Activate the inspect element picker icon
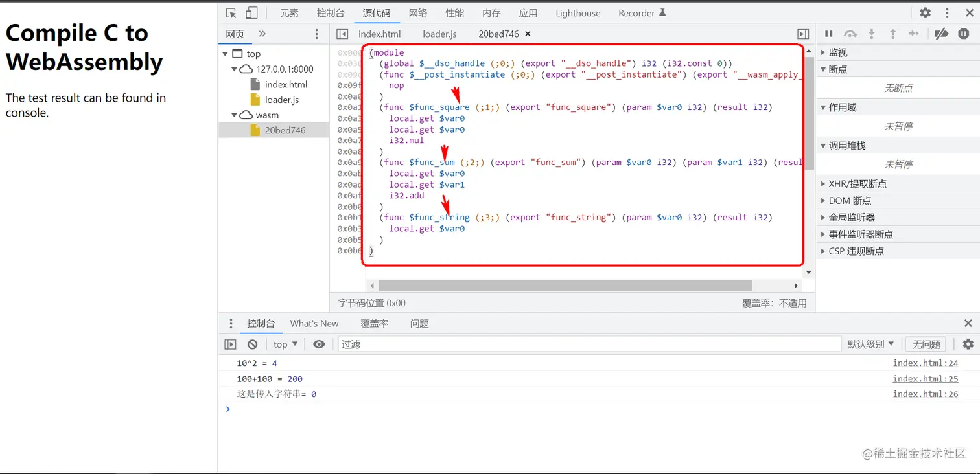 click(231, 13)
